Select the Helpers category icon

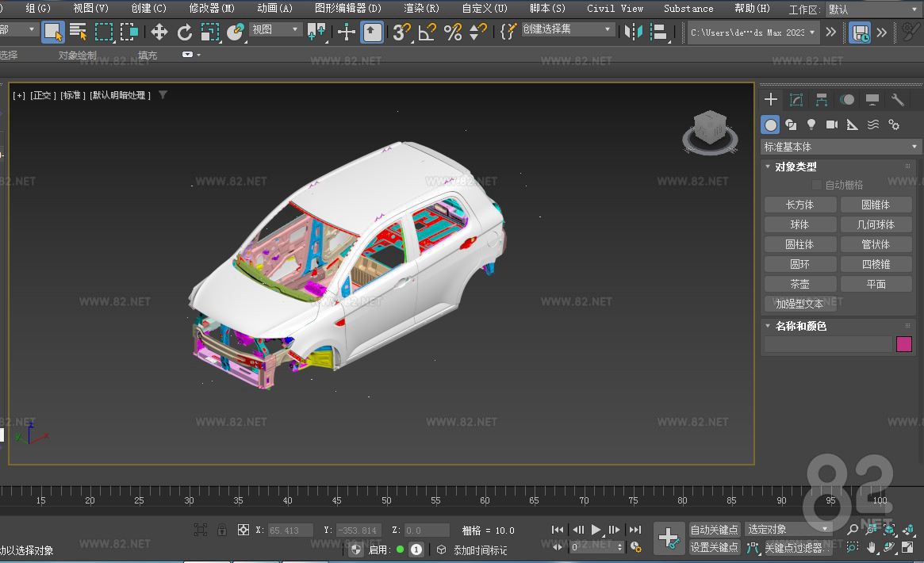point(851,124)
